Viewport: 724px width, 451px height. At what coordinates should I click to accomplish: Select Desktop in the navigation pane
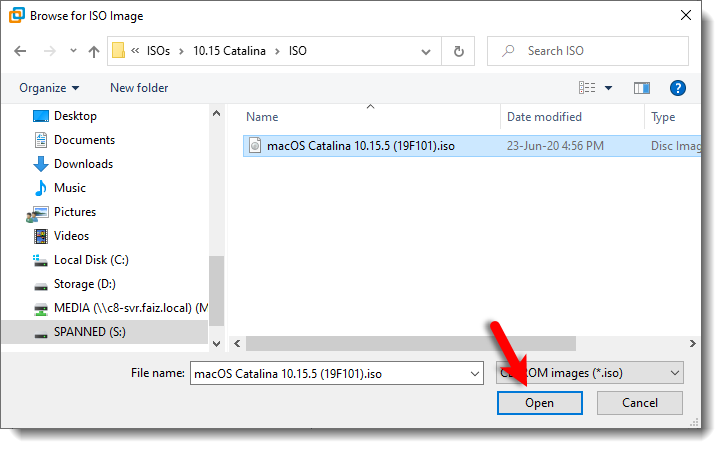pyautogui.click(x=75, y=116)
